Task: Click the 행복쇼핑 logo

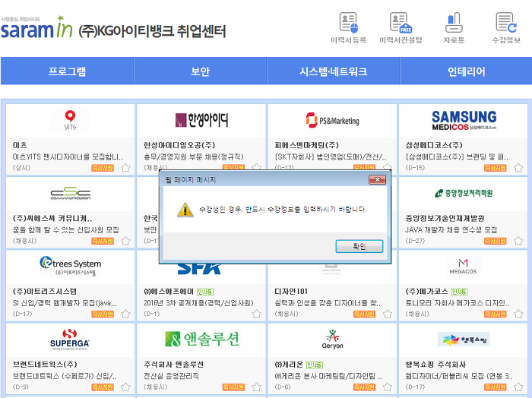Action: [x=464, y=340]
